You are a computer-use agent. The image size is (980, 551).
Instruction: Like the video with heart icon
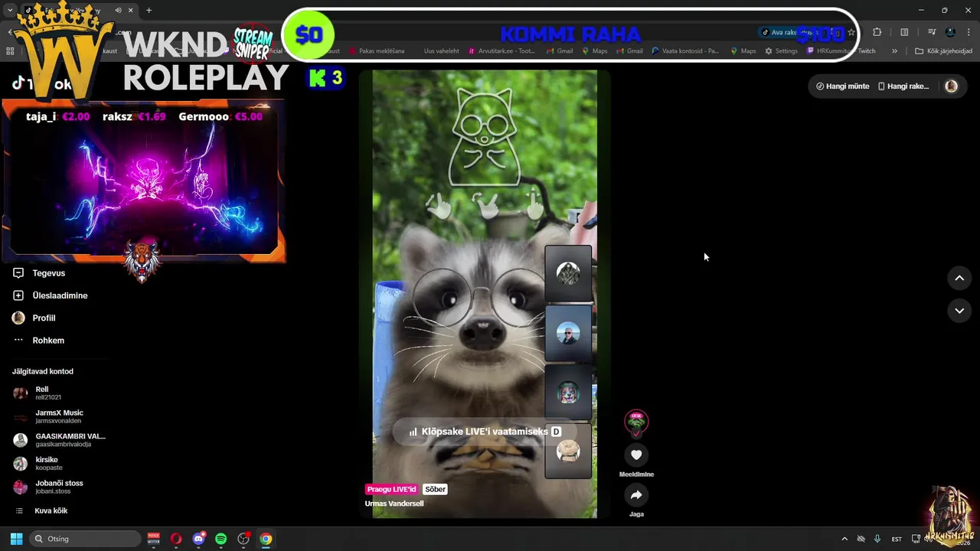(636, 455)
